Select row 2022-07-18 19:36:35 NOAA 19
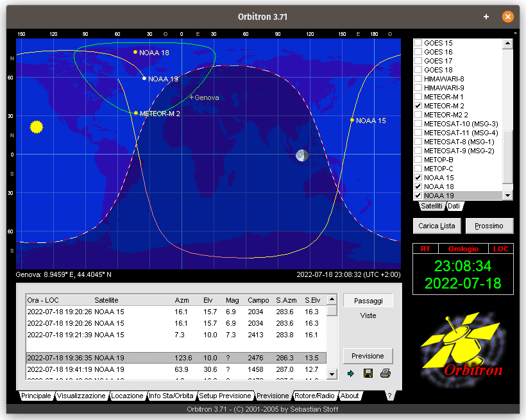Image resolution: width=526 pixels, height=420 pixels. click(x=176, y=358)
